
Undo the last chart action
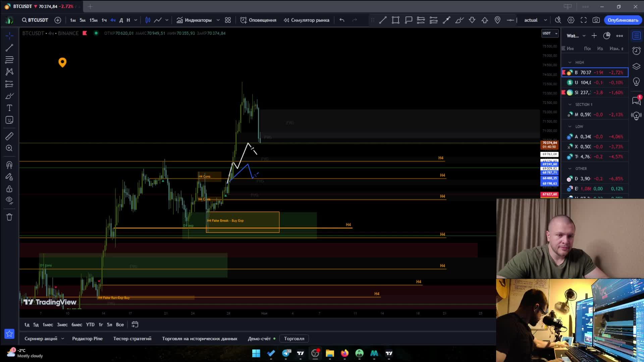click(342, 20)
